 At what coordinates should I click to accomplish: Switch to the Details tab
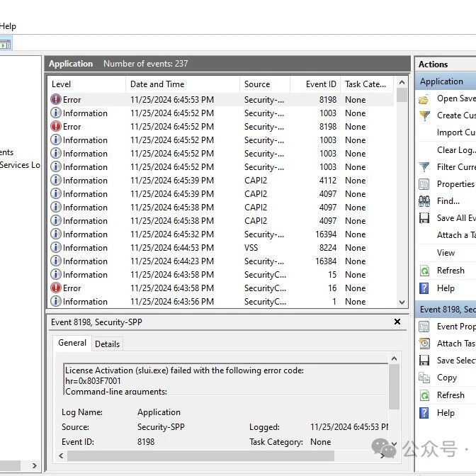tap(107, 344)
